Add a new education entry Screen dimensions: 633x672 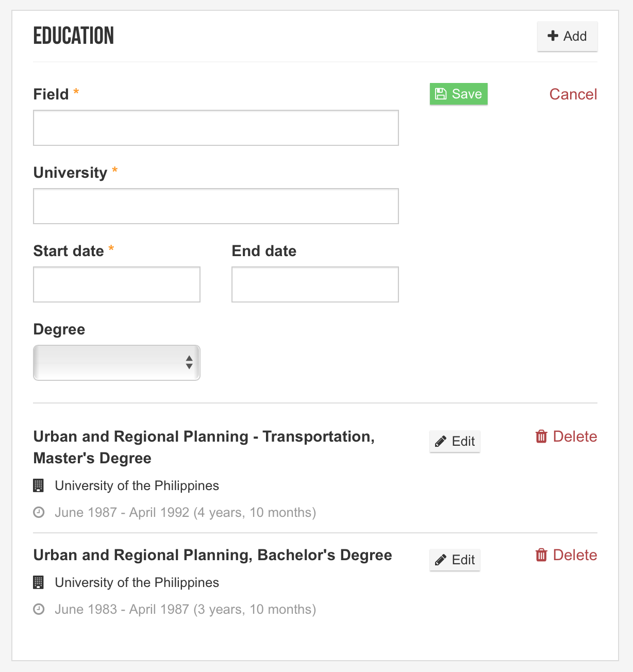[568, 36]
